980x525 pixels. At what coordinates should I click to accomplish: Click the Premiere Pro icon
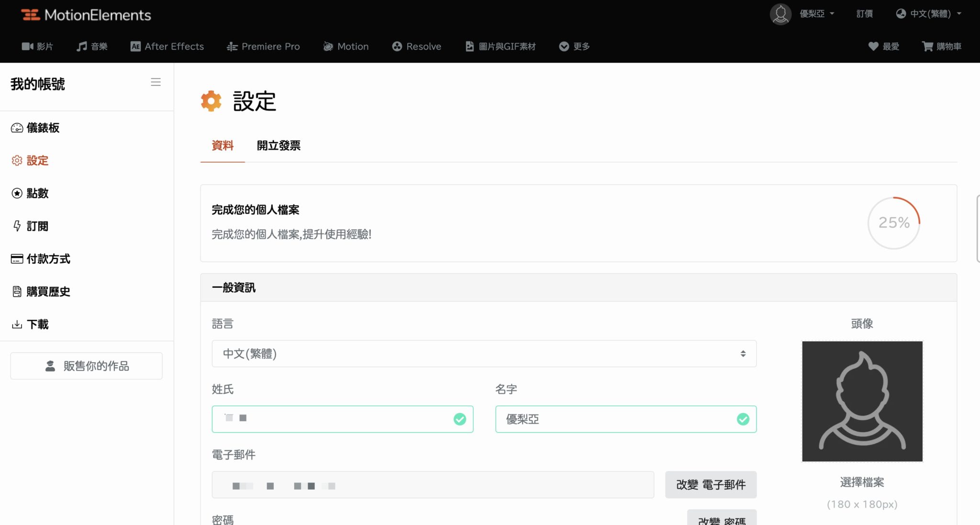[232, 46]
